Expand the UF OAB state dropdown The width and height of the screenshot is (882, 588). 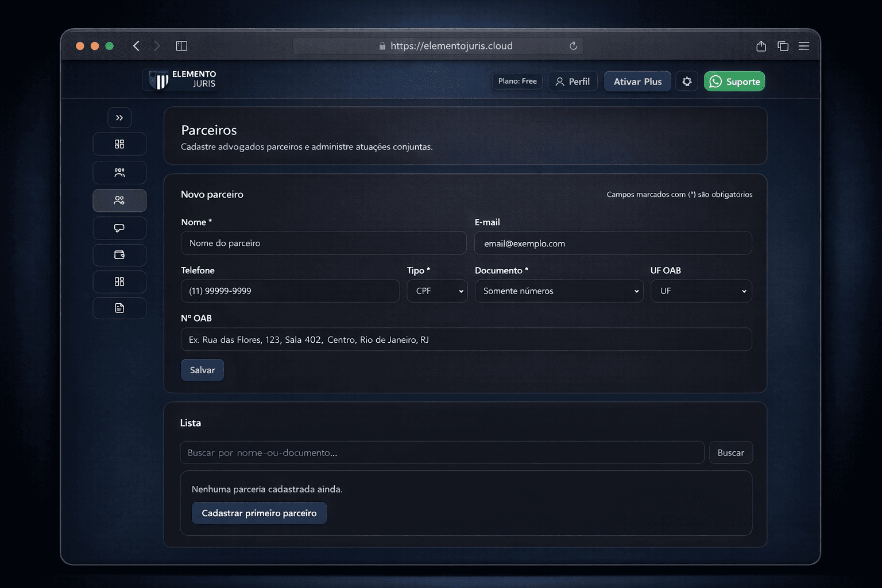(701, 291)
